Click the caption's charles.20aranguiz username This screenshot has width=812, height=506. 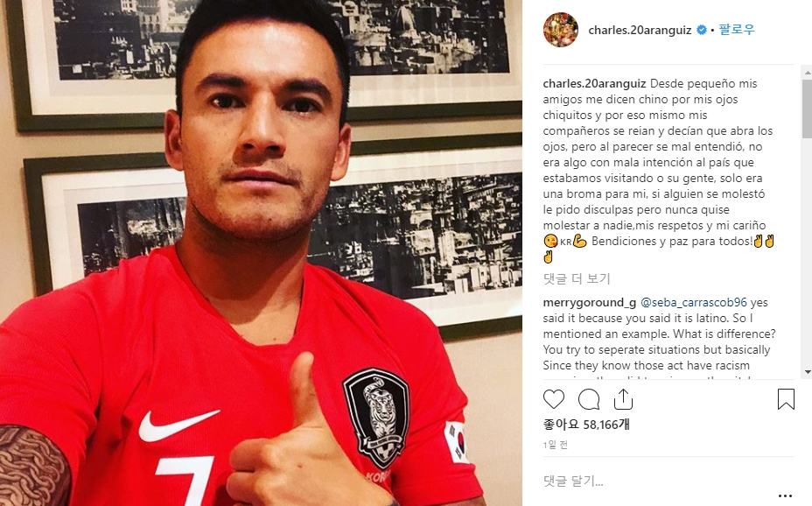point(594,83)
